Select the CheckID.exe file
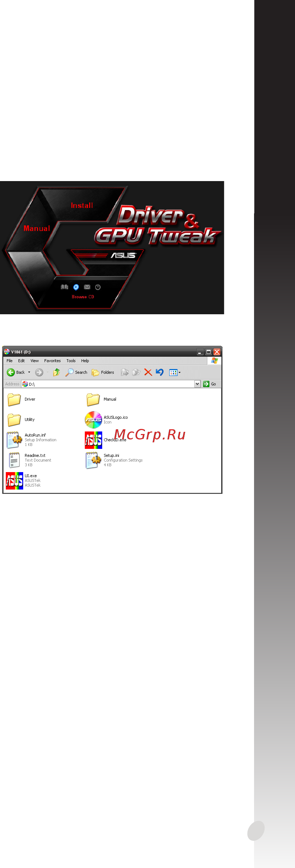The width and height of the screenshot is (295, 868). [105, 440]
